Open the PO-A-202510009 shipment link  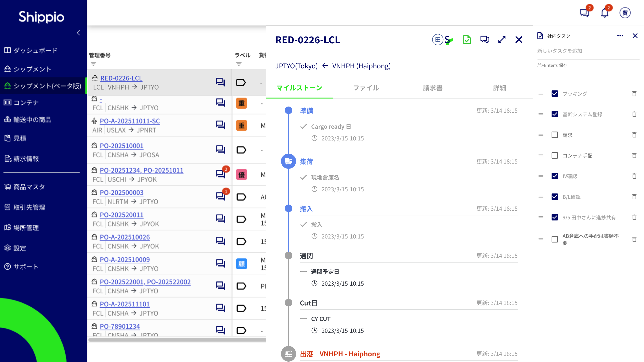point(125,259)
